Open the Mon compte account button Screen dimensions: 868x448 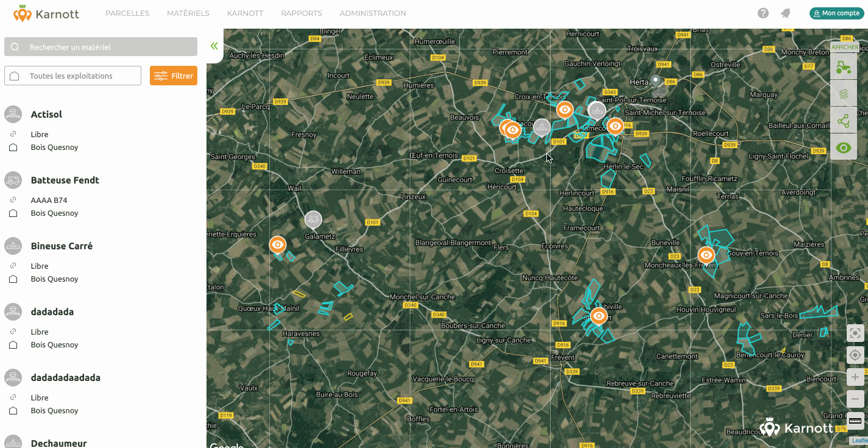[x=836, y=13]
